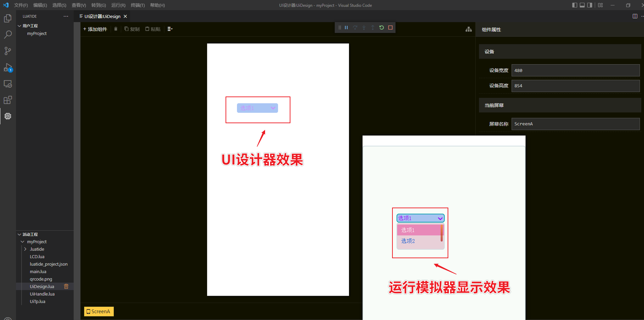The width and height of the screenshot is (644, 320).
Task: Click the 复制 copy component button
Action: click(132, 29)
